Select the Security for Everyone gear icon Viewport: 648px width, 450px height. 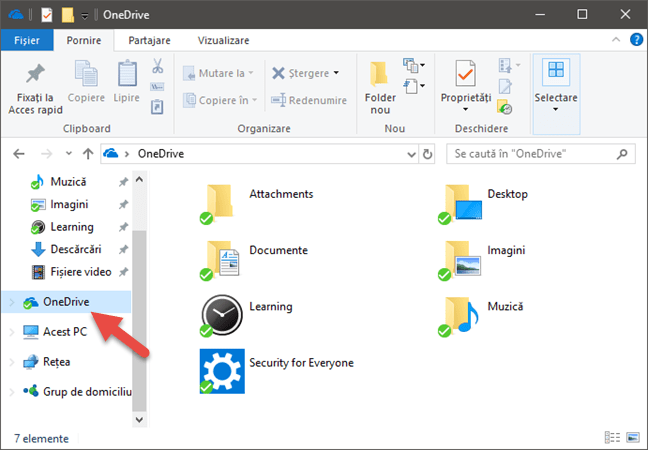click(x=222, y=371)
